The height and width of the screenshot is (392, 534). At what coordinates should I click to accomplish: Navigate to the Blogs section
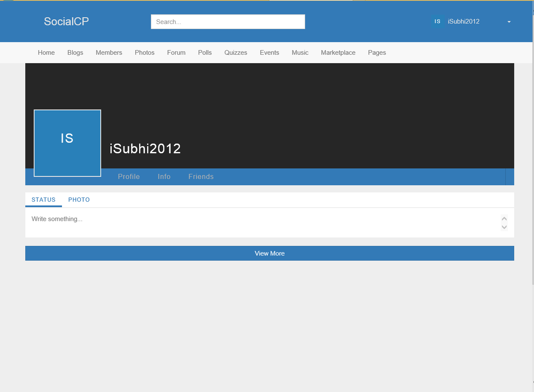(x=75, y=52)
